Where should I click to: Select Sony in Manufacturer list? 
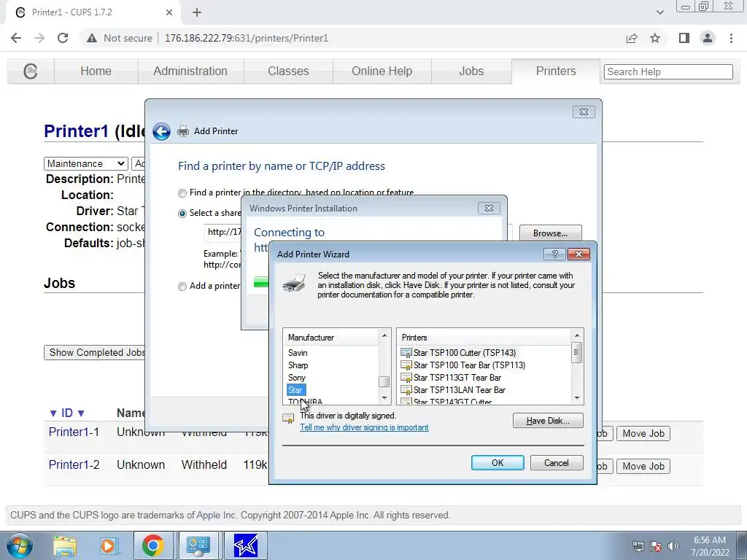(x=297, y=378)
